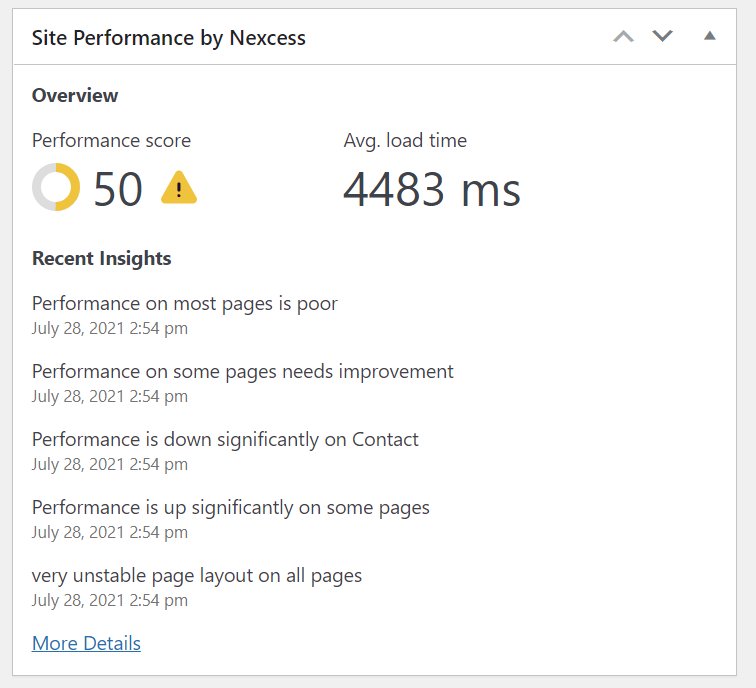The height and width of the screenshot is (688, 756).
Task: Click the Site Performance by Nexcess title
Action: coord(169,38)
